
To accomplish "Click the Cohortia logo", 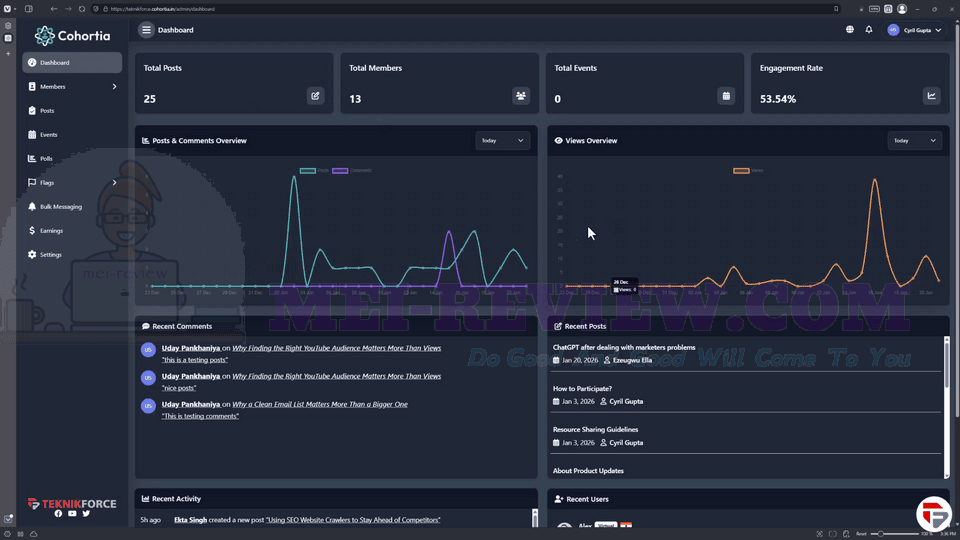I will coord(72,36).
